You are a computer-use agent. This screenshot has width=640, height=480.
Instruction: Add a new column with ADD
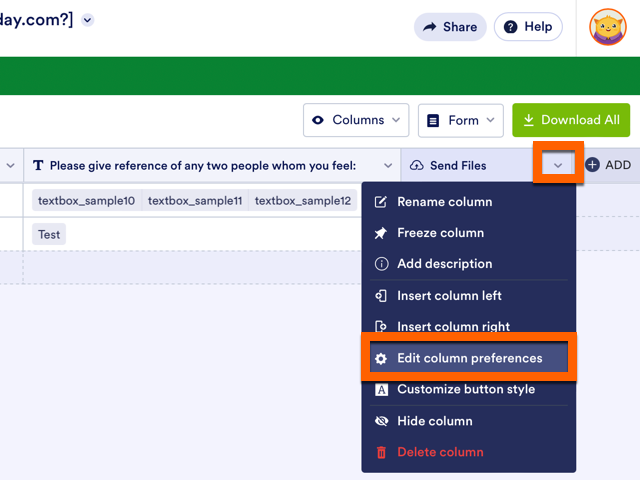[608, 165]
